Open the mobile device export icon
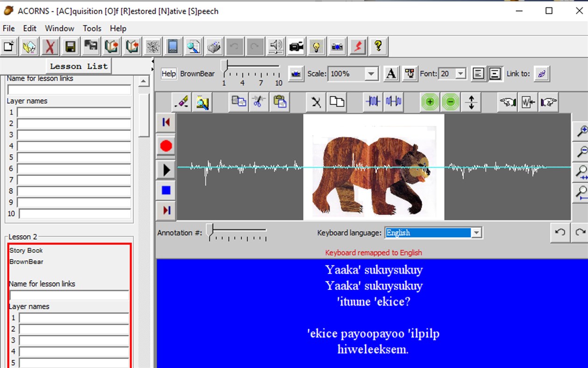The image size is (588, 368). click(172, 46)
